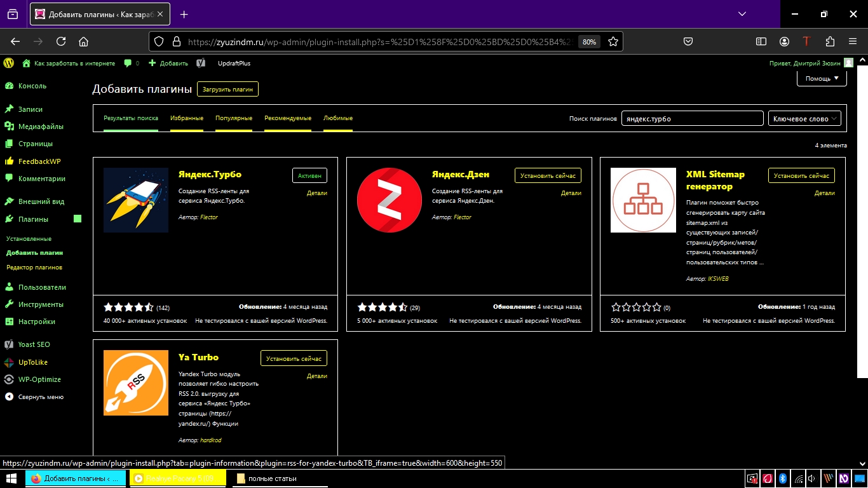
Task: Switch to the Избранные tab
Action: (187, 118)
